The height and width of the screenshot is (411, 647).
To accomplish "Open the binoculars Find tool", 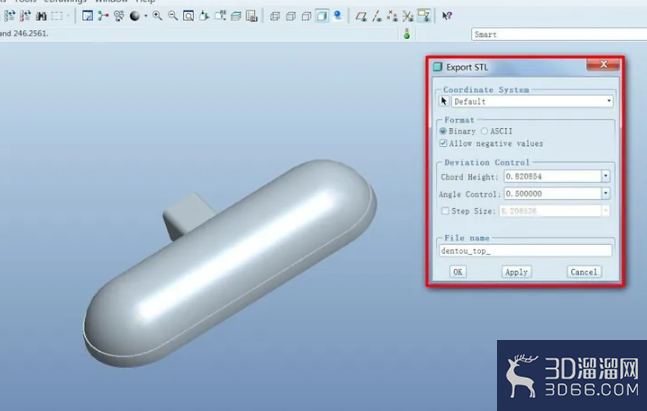I will tap(41, 17).
